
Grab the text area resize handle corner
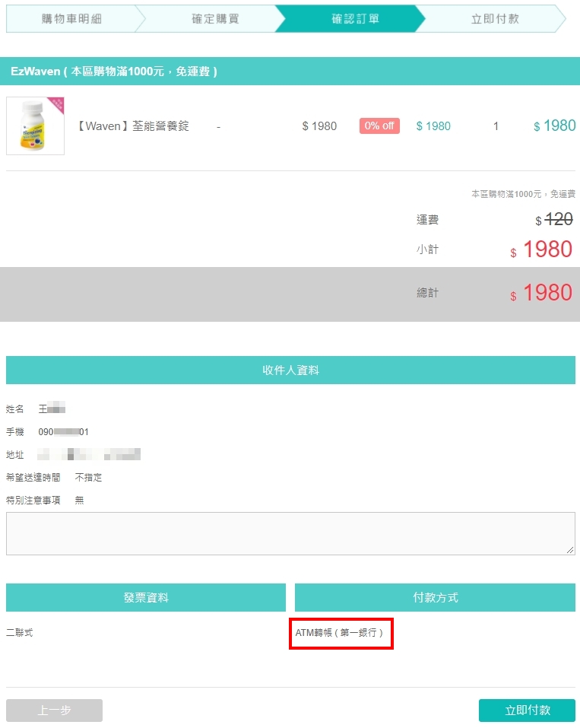[x=570, y=550]
